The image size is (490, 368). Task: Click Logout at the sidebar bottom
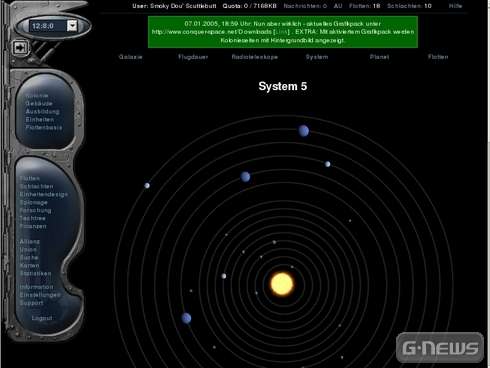[42, 318]
